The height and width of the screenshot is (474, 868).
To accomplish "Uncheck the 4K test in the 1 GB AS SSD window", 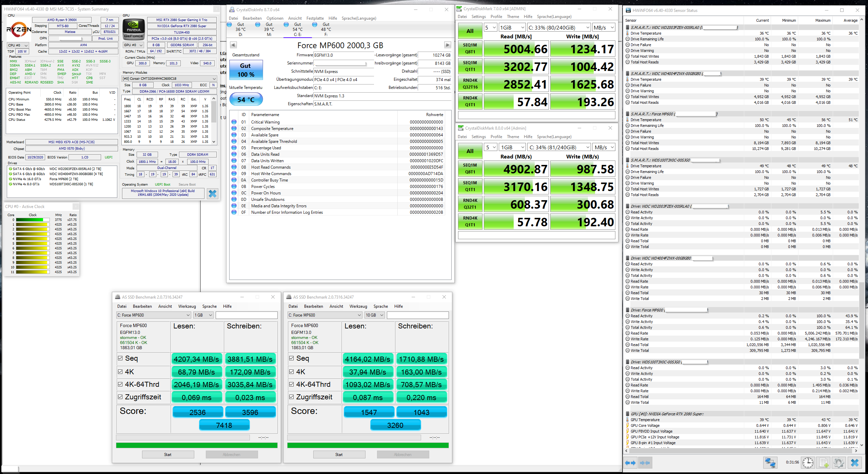I will point(120,372).
